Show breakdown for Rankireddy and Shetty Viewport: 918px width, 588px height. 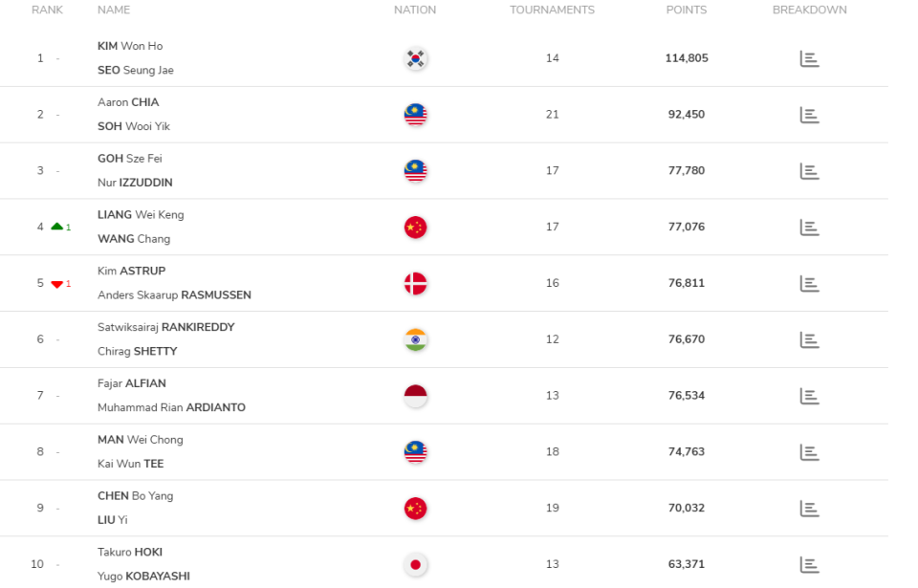coord(809,340)
